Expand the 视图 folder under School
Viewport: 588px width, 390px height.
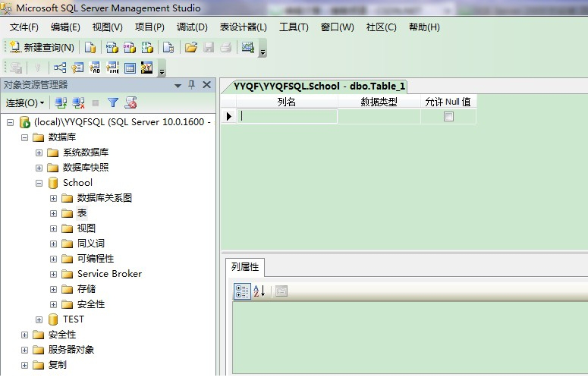pyautogui.click(x=53, y=228)
